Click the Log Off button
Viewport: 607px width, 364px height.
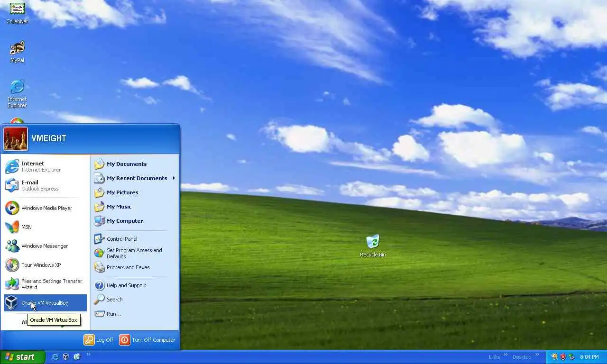99,340
